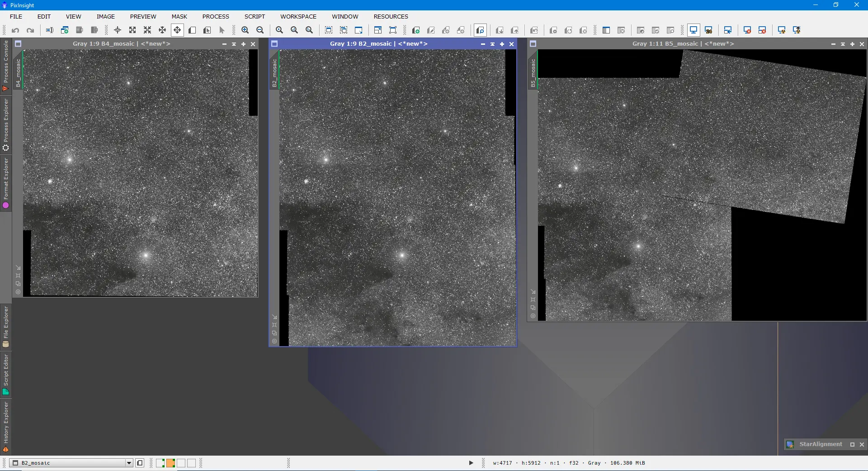
Task: Click the Zoom In magnifier with plus
Action: (x=245, y=30)
